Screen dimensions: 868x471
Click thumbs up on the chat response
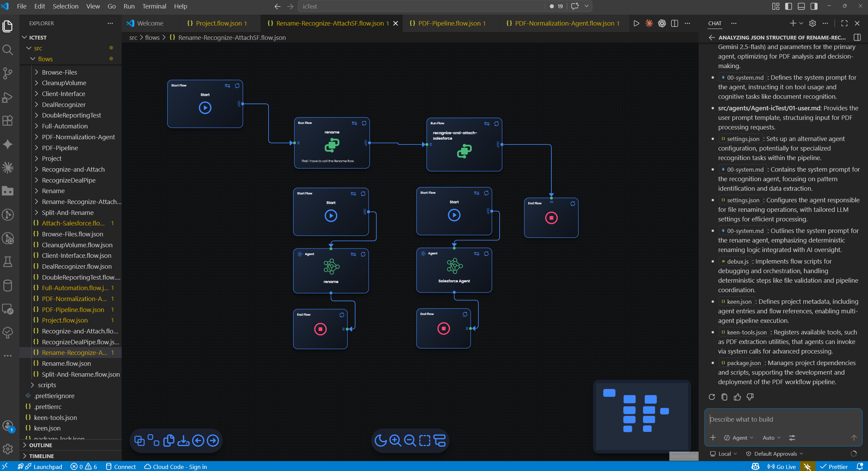pyautogui.click(x=737, y=397)
